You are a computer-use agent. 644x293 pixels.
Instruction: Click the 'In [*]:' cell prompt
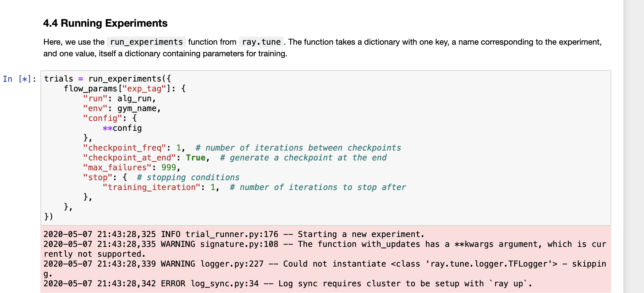(19, 79)
